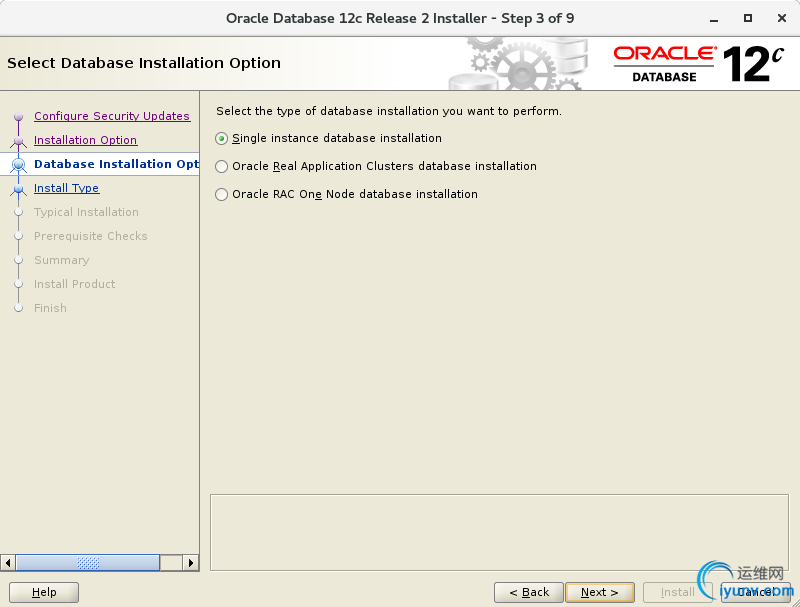Click the current Database Installation Option step icon
The height and width of the screenshot is (607, 800).
19,164
